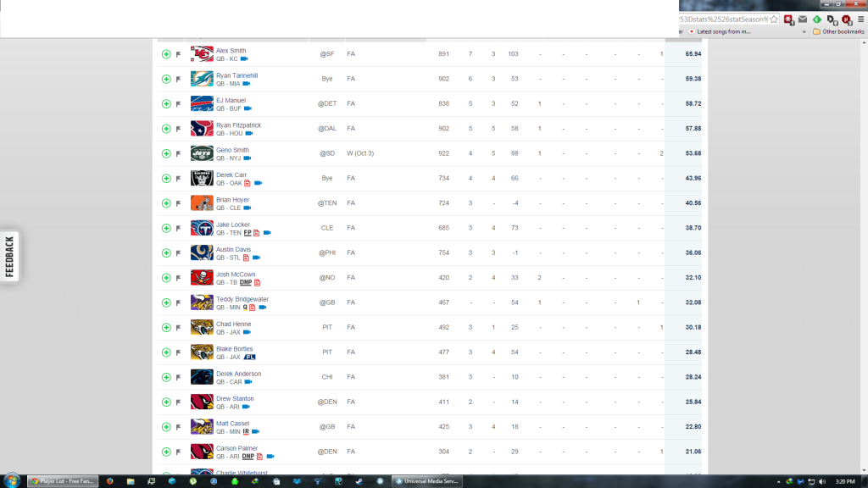Viewport: 868px width, 488px height.
Task: Play the video for Carson Palmer
Action: 270,457
